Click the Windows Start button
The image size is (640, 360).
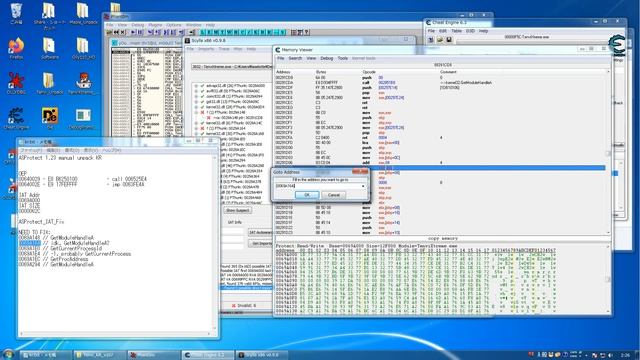click(8, 354)
